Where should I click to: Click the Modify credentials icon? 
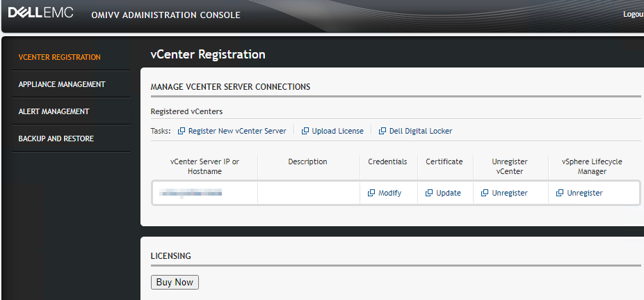click(371, 193)
